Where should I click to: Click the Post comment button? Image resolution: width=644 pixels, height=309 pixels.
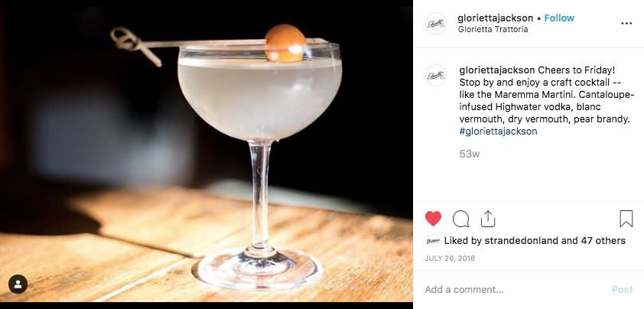tap(623, 290)
